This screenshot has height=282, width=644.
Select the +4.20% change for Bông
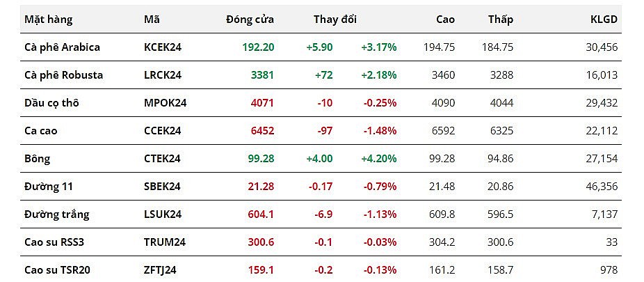pyautogui.click(x=378, y=159)
